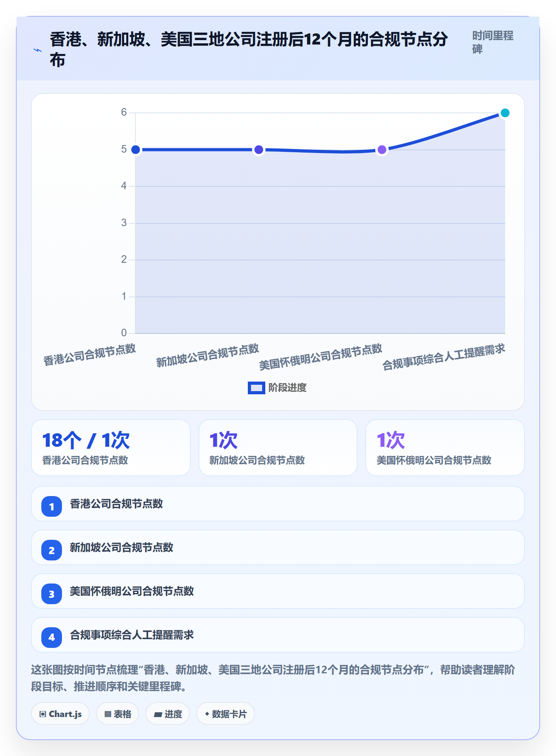
Task: Click the description paragraph beginning 这张图按时间节点梳理
Action: pyautogui.click(x=273, y=678)
